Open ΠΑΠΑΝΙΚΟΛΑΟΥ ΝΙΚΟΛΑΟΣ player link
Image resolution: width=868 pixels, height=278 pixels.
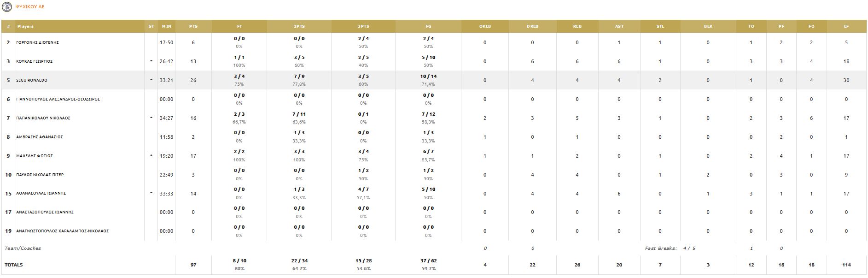(x=43, y=118)
